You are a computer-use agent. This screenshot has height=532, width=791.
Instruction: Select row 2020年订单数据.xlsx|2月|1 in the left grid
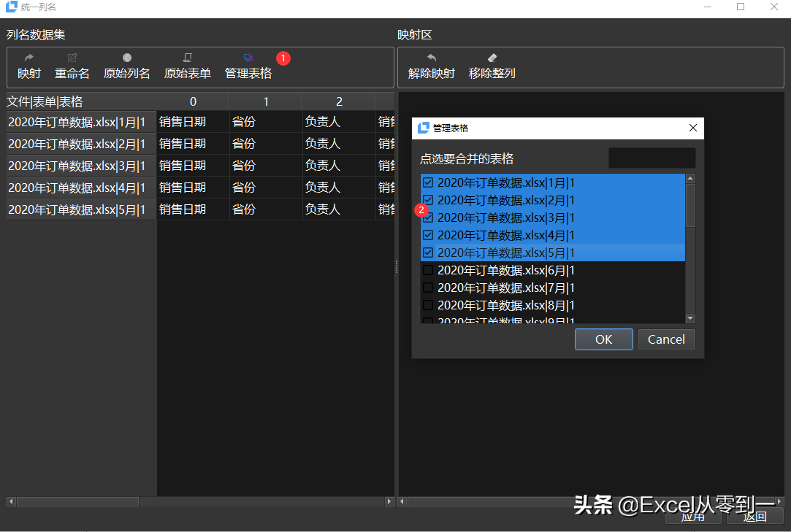click(x=81, y=144)
